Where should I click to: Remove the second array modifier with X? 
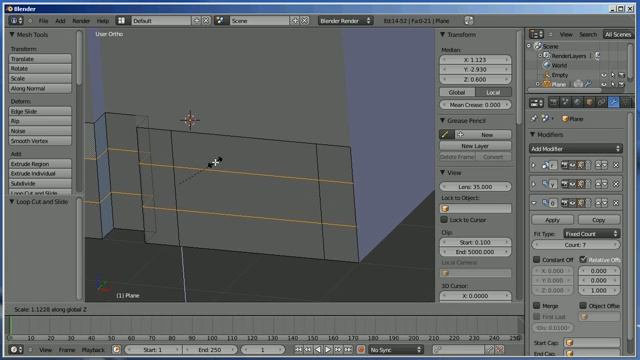(x=616, y=184)
